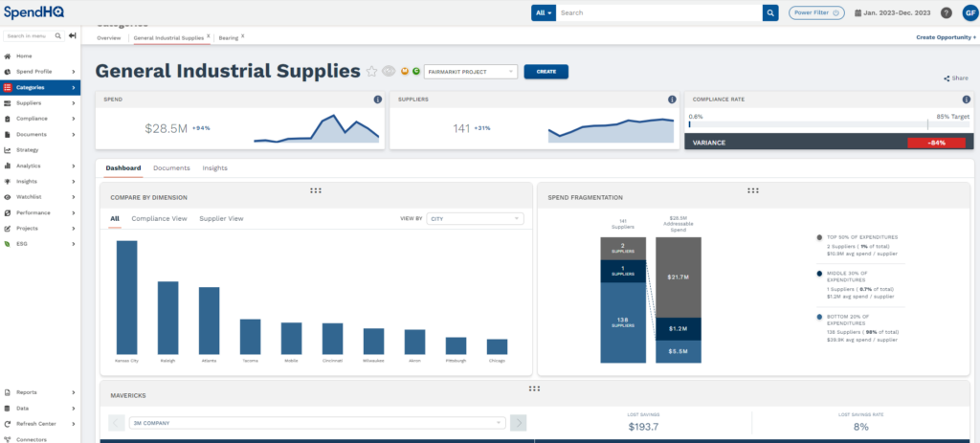The height and width of the screenshot is (443, 980).
Task: Click the Insights lightbulb sidebar icon
Action: (x=8, y=181)
